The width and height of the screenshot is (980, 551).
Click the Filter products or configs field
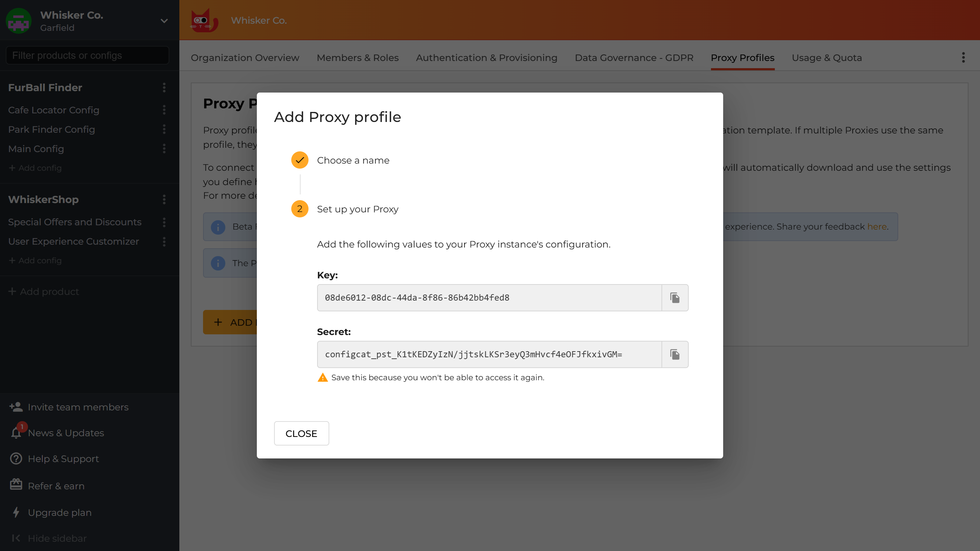pyautogui.click(x=87, y=55)
